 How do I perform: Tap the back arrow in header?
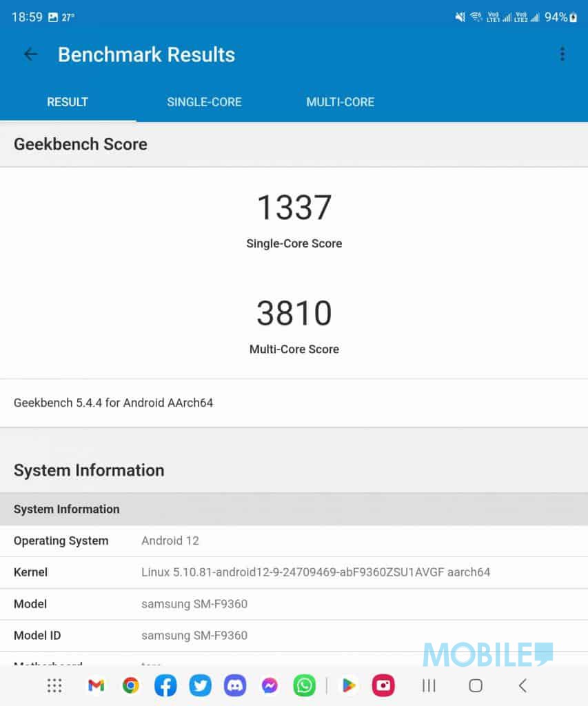[x=30, y=54]
